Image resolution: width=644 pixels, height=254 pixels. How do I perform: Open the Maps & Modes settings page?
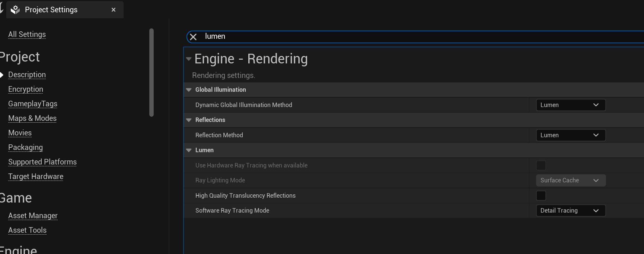point(32,118)
